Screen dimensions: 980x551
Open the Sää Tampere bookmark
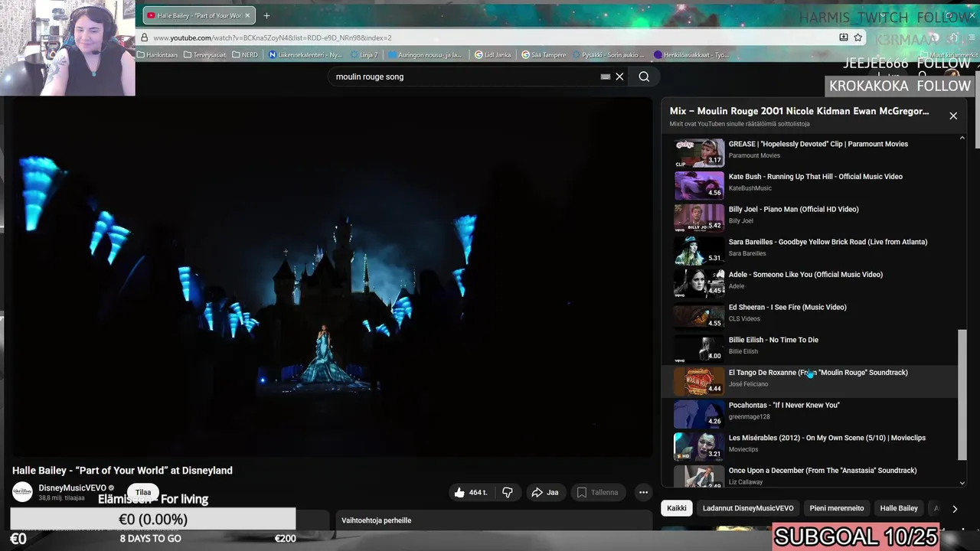pyautogui.click(x=544, y=55)
